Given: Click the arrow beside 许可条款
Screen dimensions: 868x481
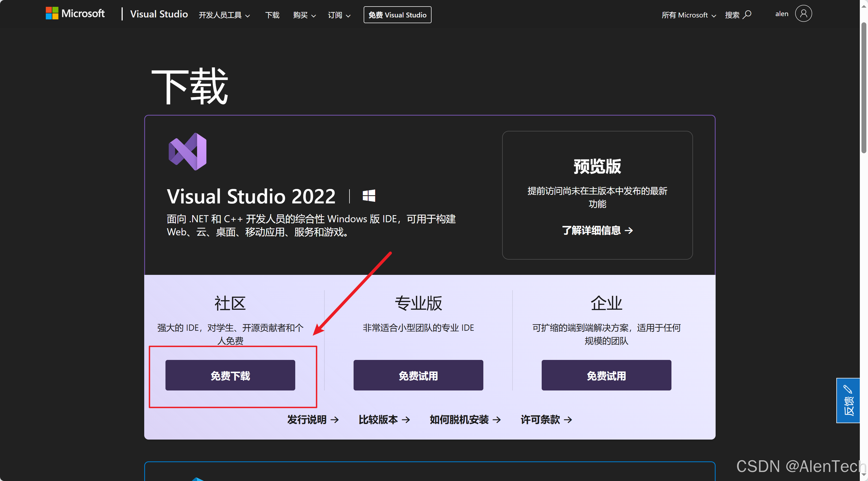Looking at the screenshot, I should click(x=568, y=420).
